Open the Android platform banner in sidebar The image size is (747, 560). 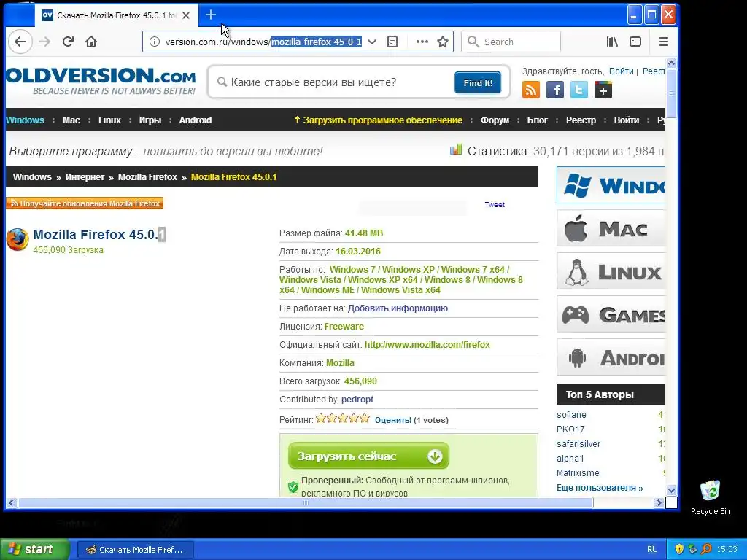tap(611, 357)
